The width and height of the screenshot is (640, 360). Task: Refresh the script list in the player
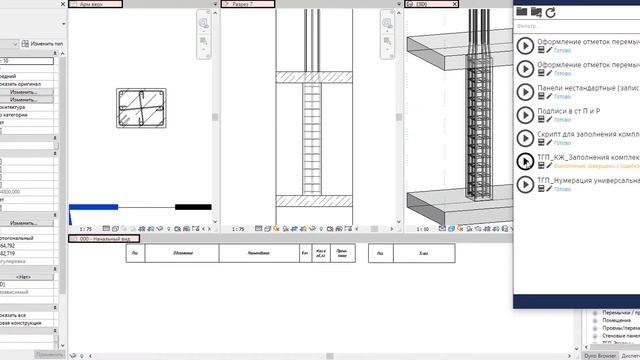tap(551, 13)
